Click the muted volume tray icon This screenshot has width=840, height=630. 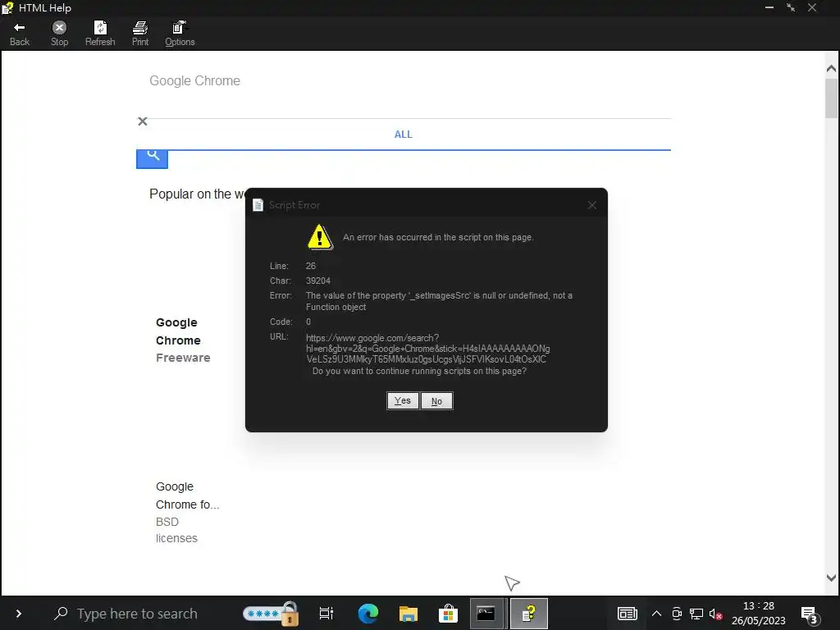tap(715, 614)
